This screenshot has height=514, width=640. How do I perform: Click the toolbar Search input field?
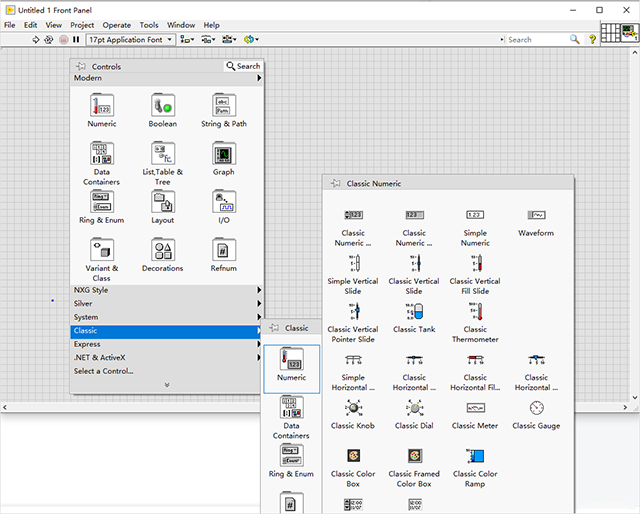click(536, 40)
